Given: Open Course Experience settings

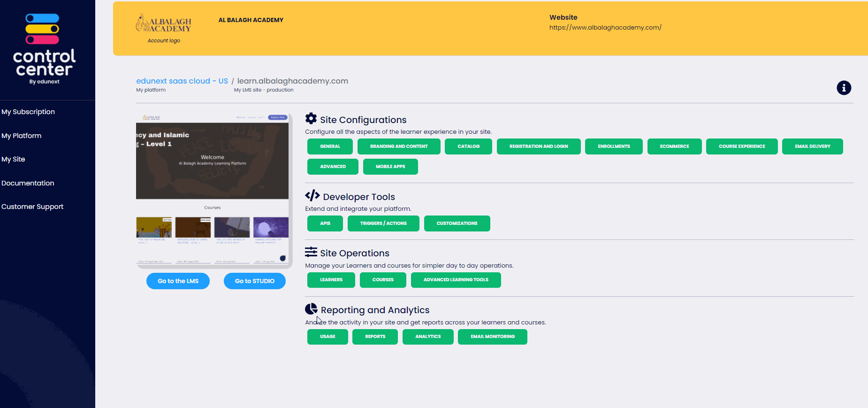Looking at the screenshot, I should point(742,146).
